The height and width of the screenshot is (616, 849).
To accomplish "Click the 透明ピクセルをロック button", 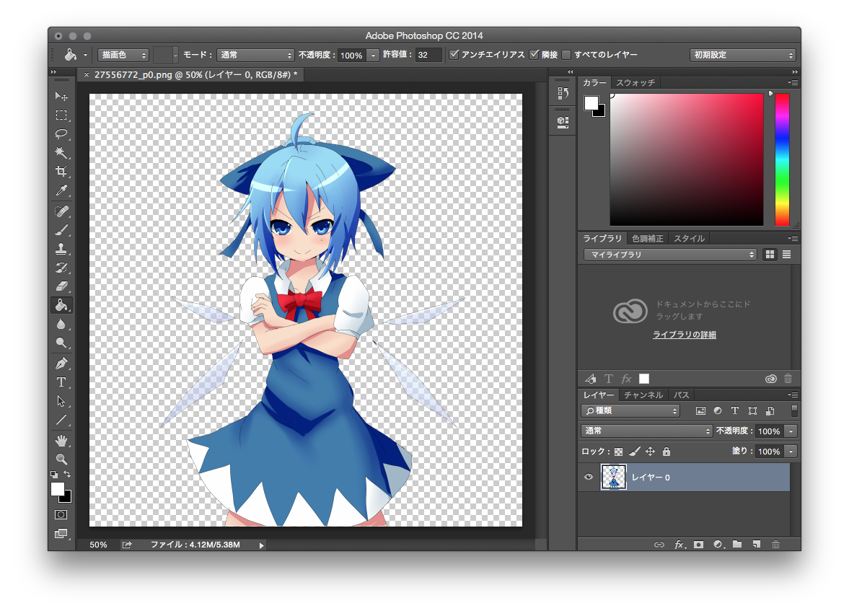I will [617, 452].
